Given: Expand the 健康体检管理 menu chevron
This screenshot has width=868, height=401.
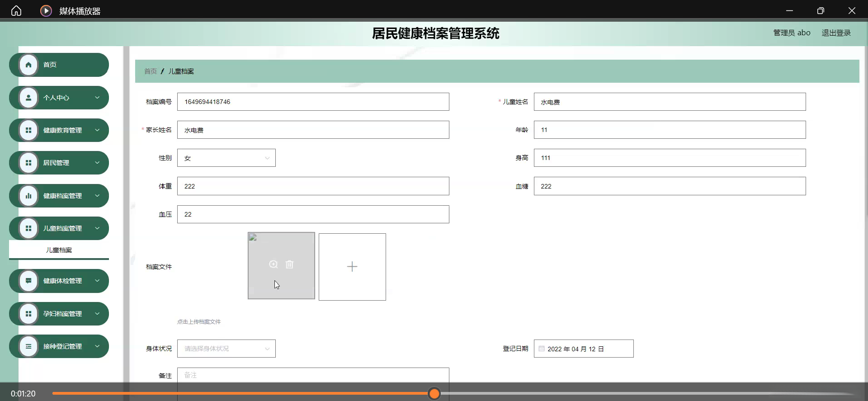Looking at the screenshot, I should click(x=97, y=281).
